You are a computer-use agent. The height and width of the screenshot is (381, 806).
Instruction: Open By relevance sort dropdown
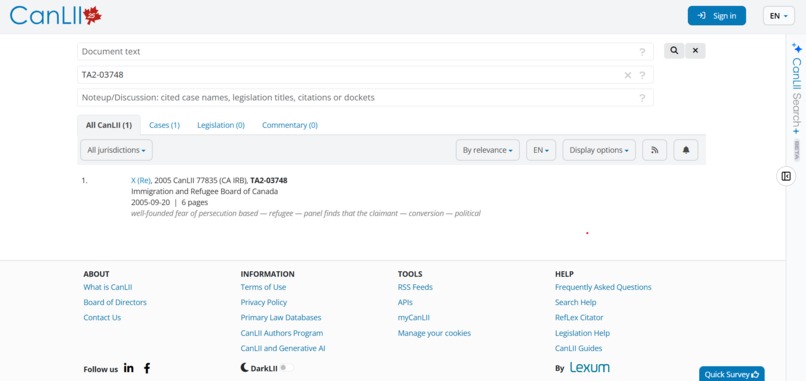click(x=487, y=150)
